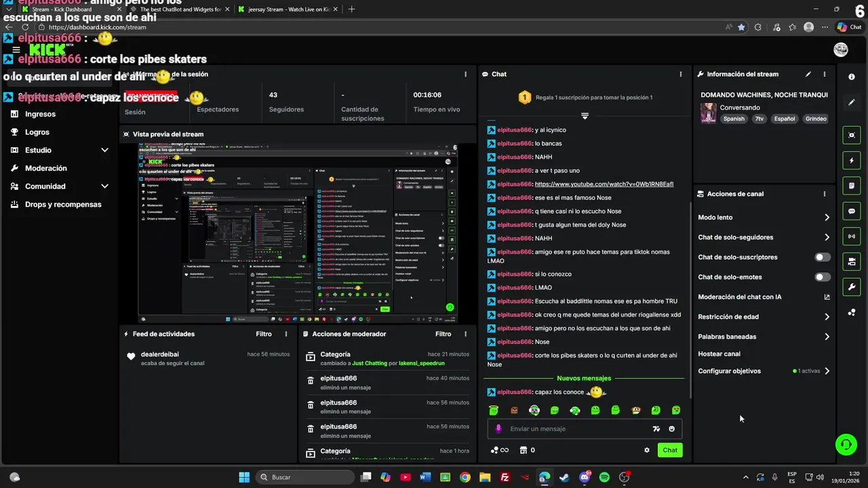Screen dimensions: 868x488
Task: Click the Windows Buscar search box
Action: 307,477
